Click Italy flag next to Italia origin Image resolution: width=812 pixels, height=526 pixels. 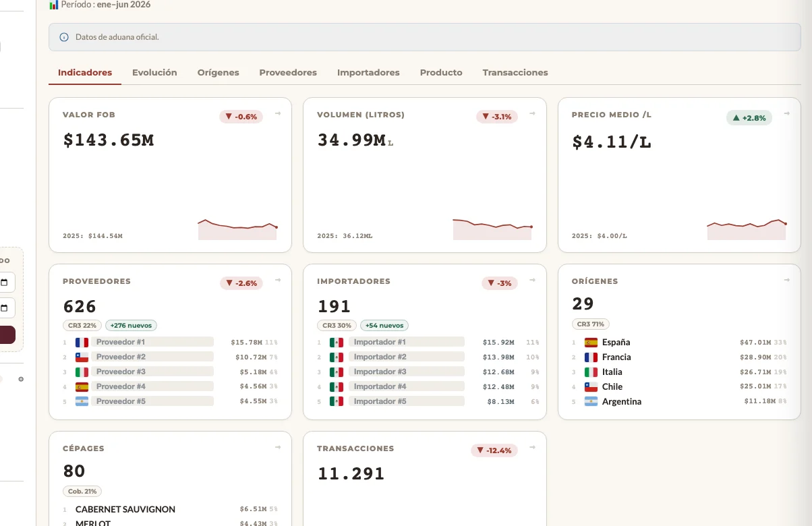pos(591,372)
